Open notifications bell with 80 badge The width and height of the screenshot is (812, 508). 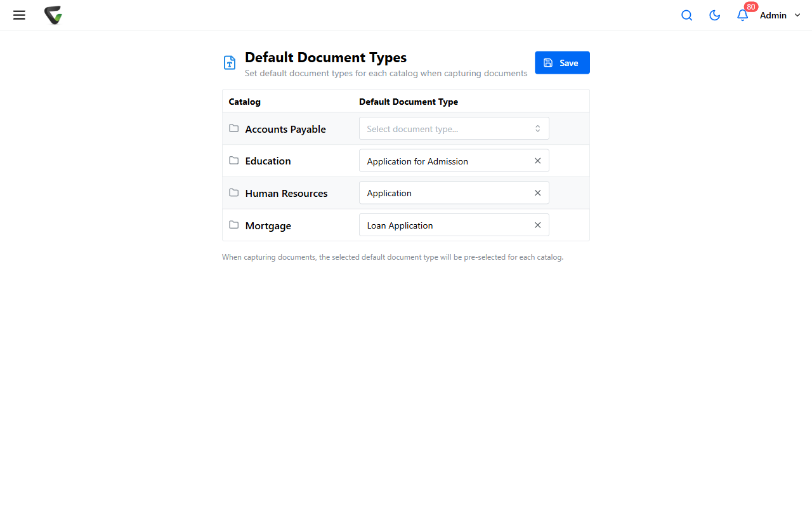743,15
